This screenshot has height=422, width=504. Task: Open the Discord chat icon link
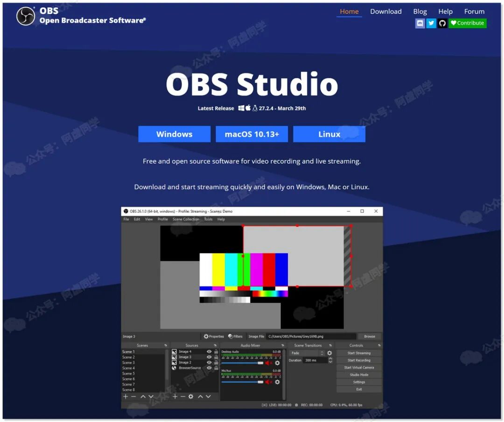pyautogui.click(x=420, y=23)
